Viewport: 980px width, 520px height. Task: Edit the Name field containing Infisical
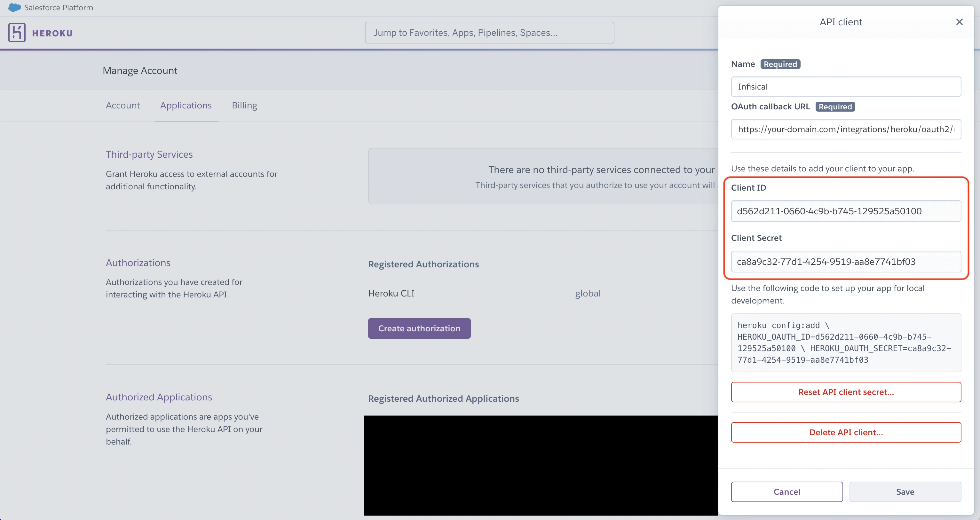[x=846, y=87]
